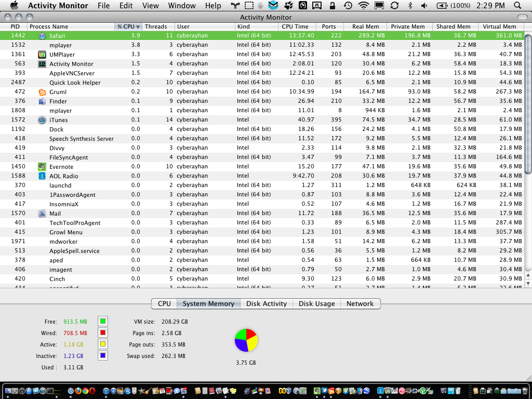
Task: Open the Wi-Fi status menu
Action: tap(363, 5)
